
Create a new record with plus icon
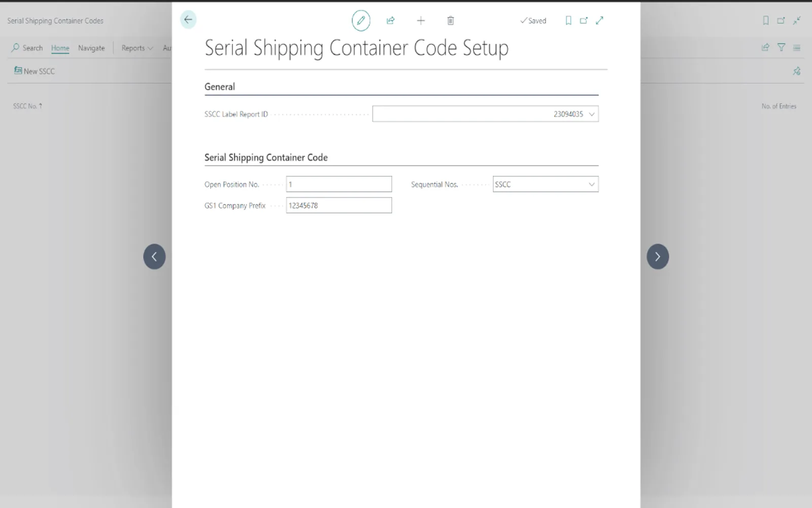421,20
